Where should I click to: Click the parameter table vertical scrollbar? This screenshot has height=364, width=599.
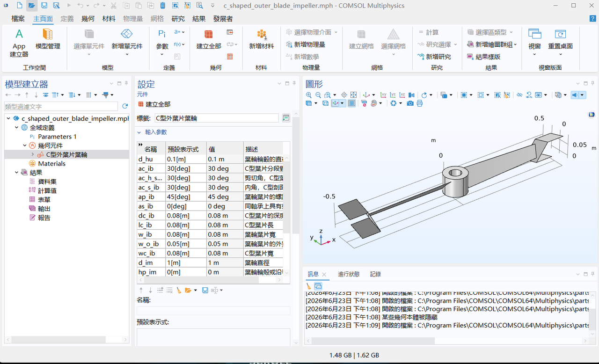point(287,197)
